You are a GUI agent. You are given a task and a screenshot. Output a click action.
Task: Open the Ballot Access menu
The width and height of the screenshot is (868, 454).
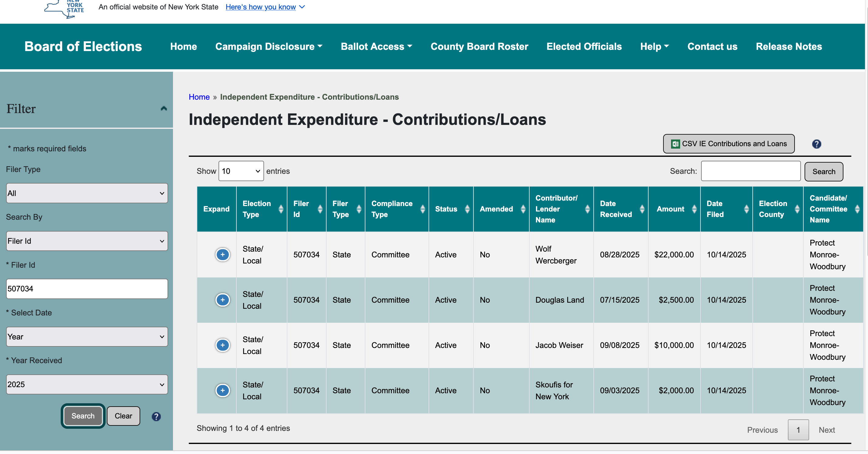[376, 46]
